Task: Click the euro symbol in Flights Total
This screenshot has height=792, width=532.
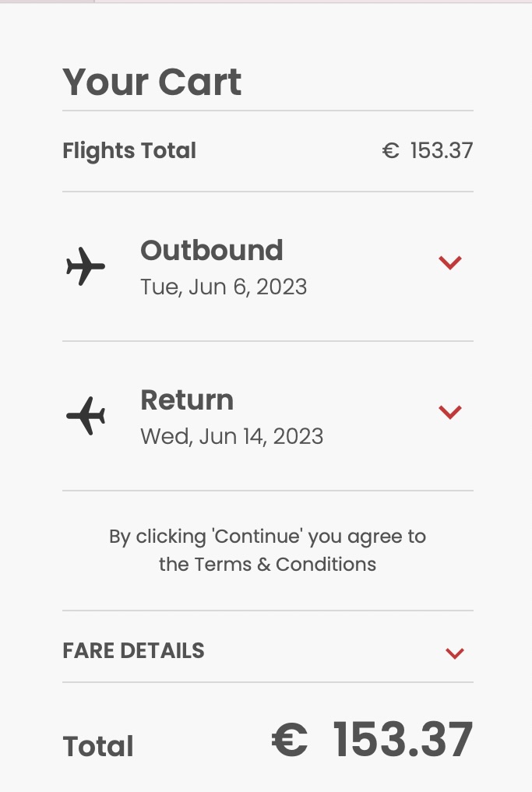Action: [390, 151]
